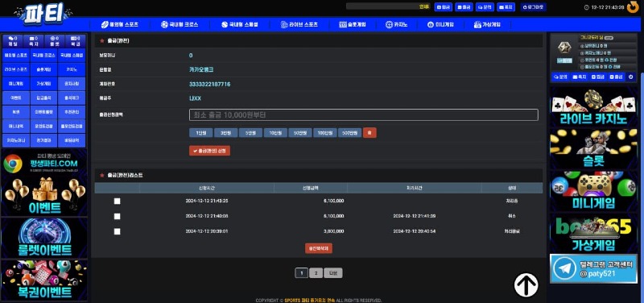Select 국내형 스페셜 tile in left sidebar grid
The image size is (644, 303).
pyautogui.click(x=72, y=55)
